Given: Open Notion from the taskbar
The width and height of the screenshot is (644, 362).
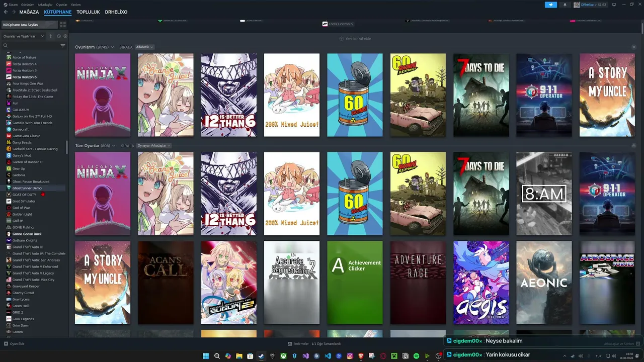Looking at the screenshot, I should click(405, 356).
